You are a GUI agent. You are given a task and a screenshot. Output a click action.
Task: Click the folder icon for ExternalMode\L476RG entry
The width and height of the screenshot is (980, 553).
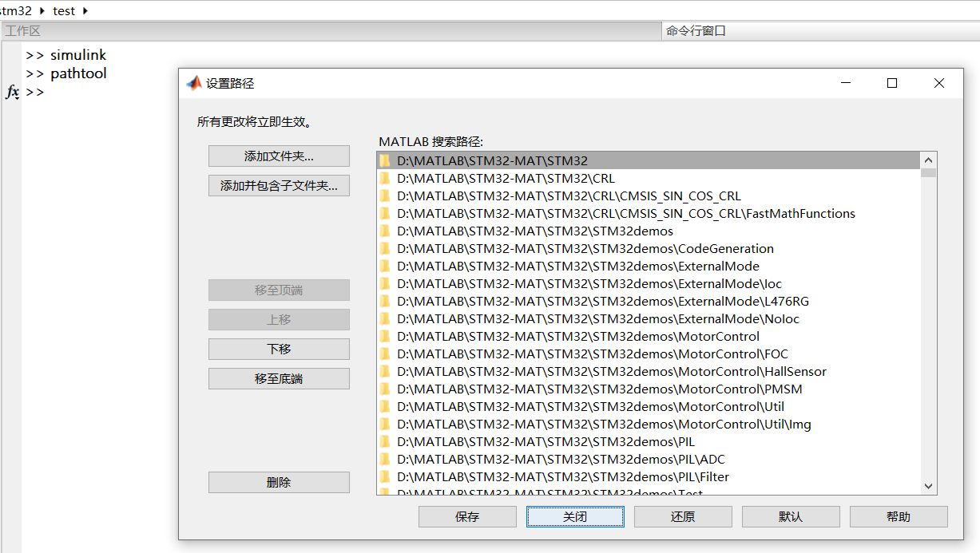(x=385, y=301)
